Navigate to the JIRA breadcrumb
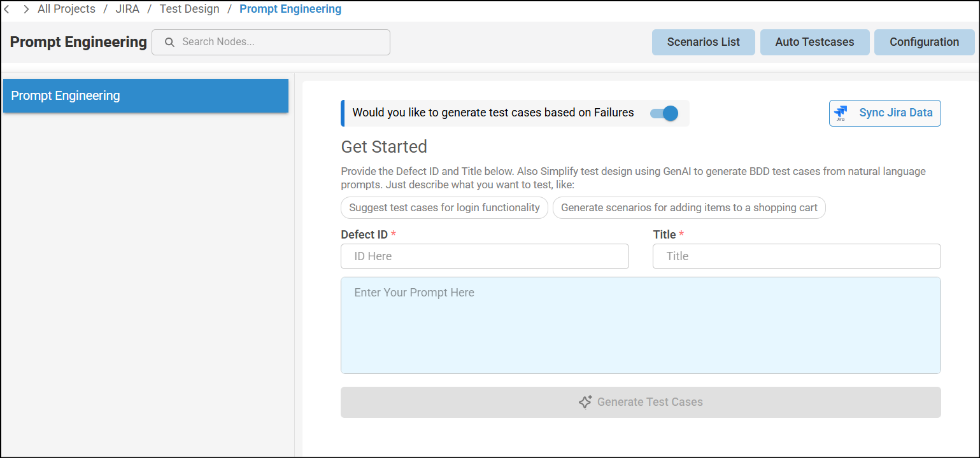This screenshot has height=458, width=980. (127, 10)
